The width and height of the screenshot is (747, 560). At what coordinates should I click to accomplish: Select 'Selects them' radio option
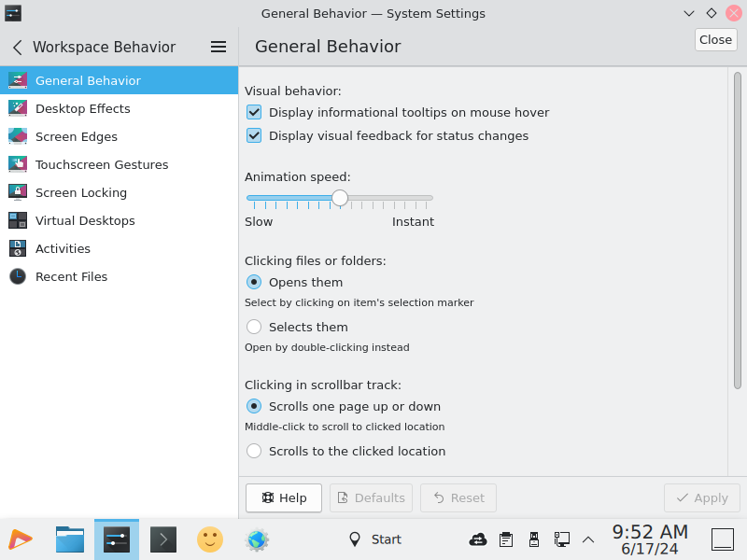click(254, 328)
